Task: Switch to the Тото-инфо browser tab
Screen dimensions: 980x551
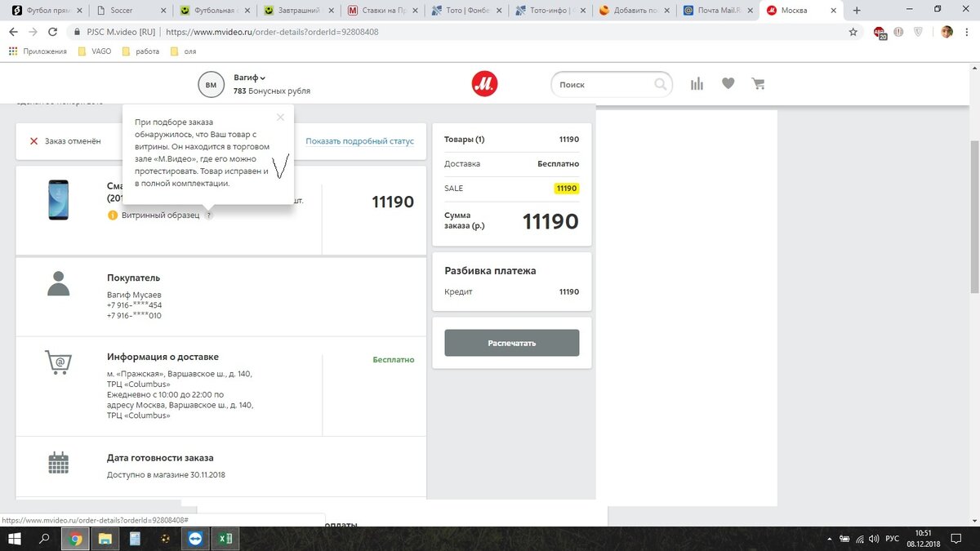Action: click(550, 11)
